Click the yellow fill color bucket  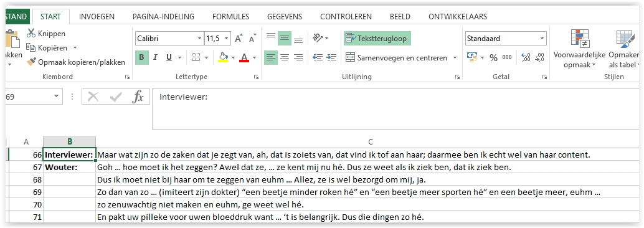tap(223, 57)
